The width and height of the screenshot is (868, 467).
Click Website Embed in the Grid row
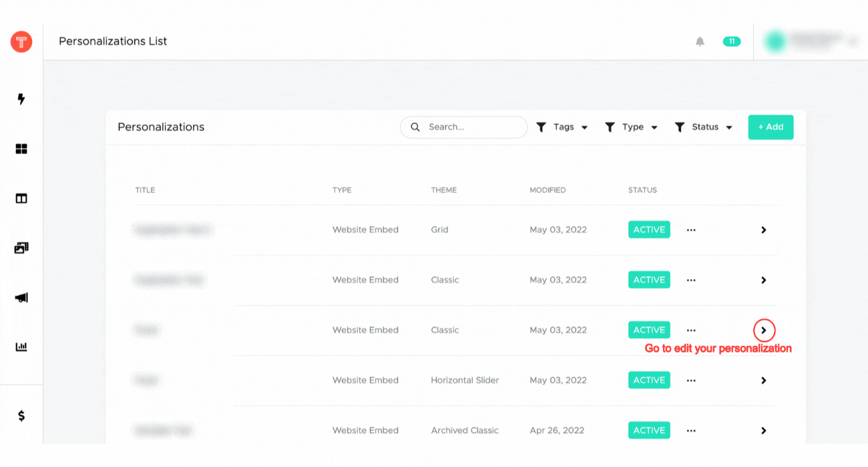(x=365, y=229)
